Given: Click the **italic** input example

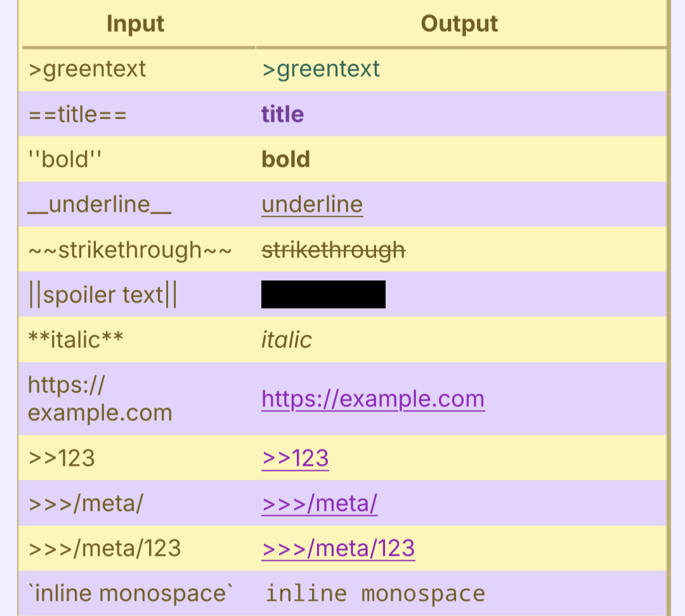Looking at the screenshot, I should coord(75,340).
